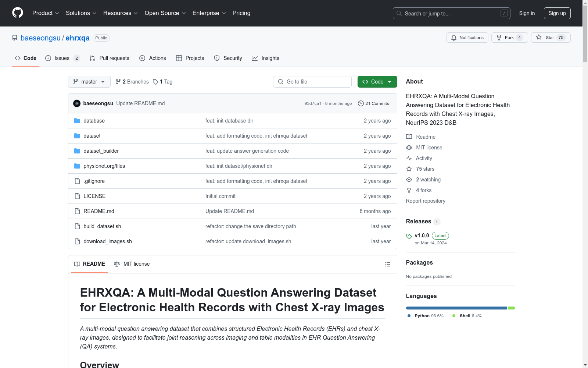This screenshot has height=368, width=588.
Task: Click the Notifications bell button
Action: pyautogui.click(x=467, y=38)
